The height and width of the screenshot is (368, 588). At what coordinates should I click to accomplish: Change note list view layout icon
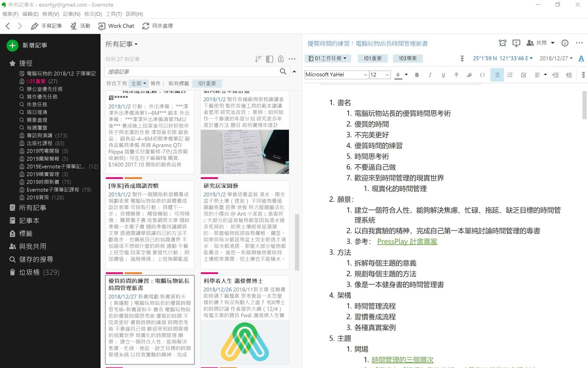[269, 59]
